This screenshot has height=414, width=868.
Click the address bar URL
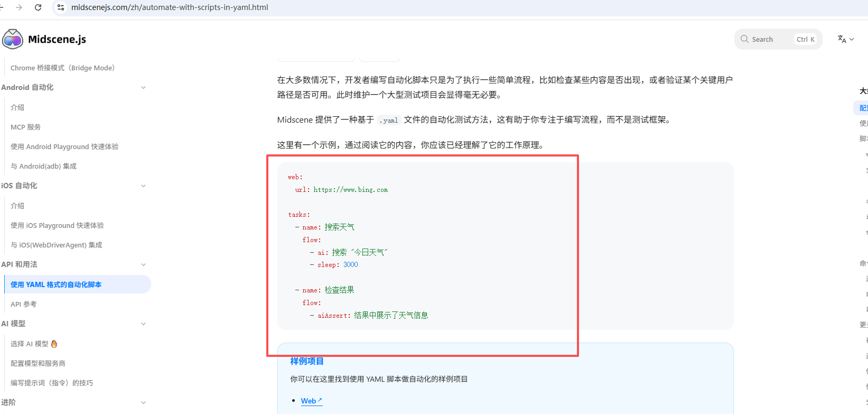(170, 7)
